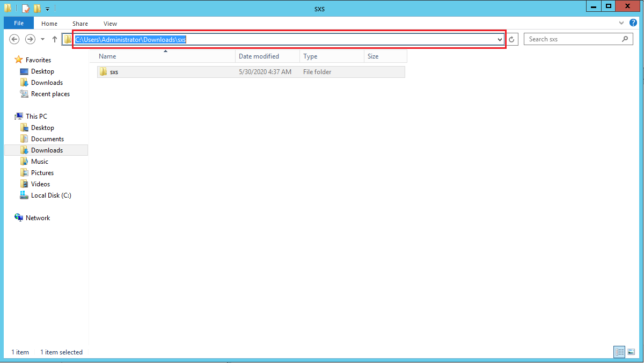Switch to the Share ribbon tab
The height and width of the screenshot is (363, 644).
(x=80, y=24)
